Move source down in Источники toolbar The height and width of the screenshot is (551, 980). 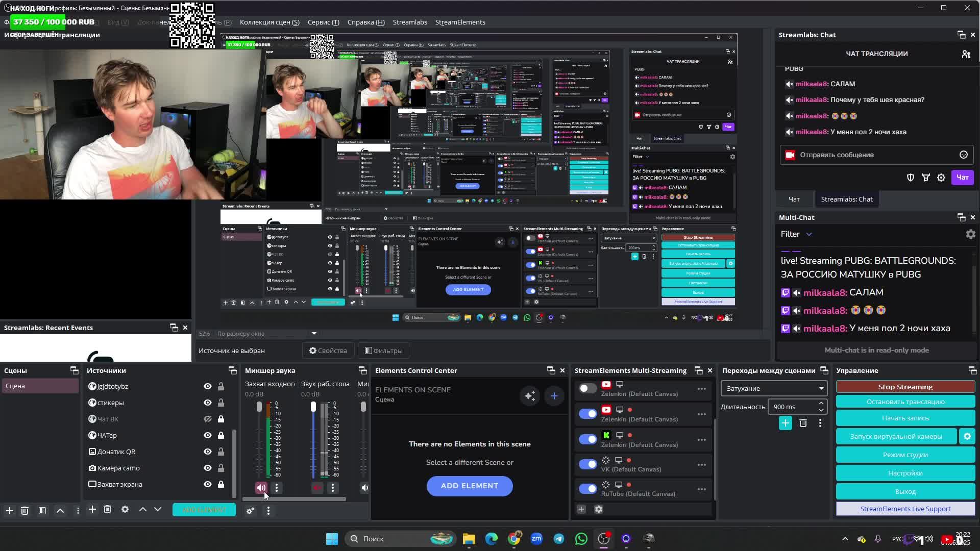coord(158,509)
